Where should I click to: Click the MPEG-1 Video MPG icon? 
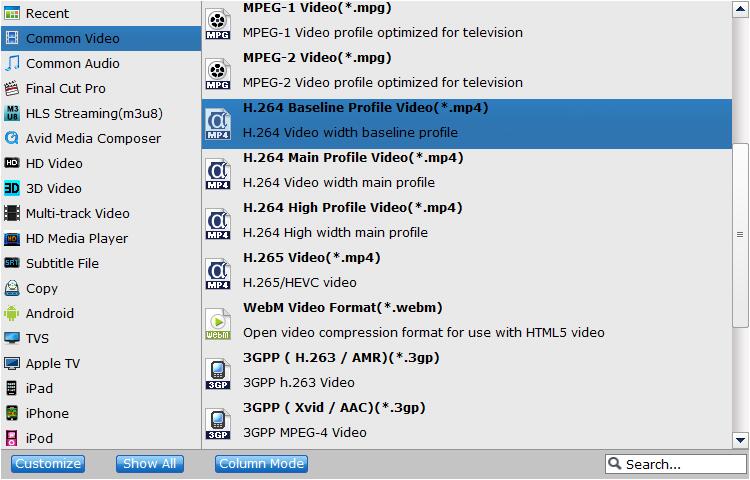(218, 24)
